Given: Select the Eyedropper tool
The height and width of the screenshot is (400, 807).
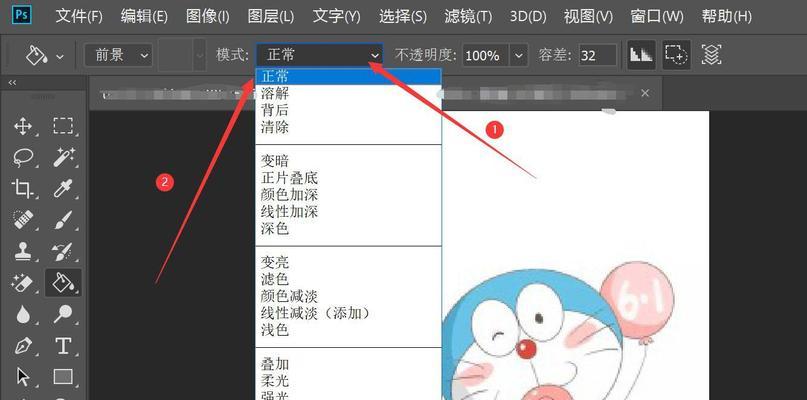Looking at the screenshot, I should pyautogui.click(x=63, y=189).
